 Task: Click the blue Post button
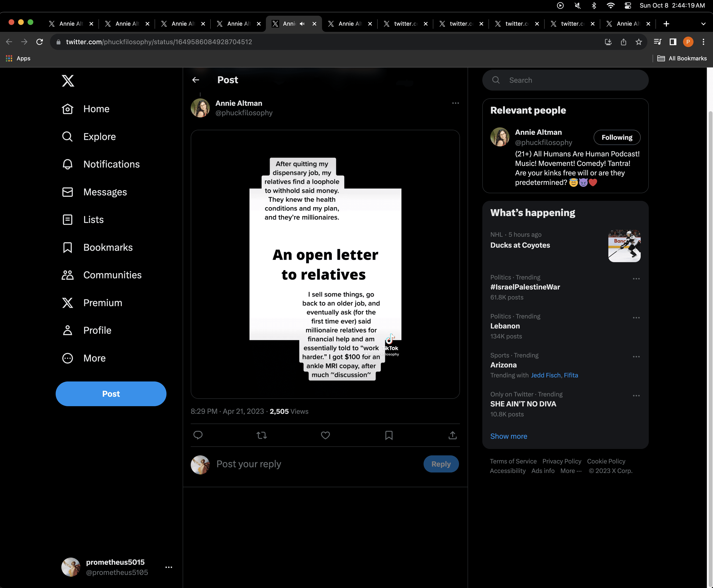(111, 394)
